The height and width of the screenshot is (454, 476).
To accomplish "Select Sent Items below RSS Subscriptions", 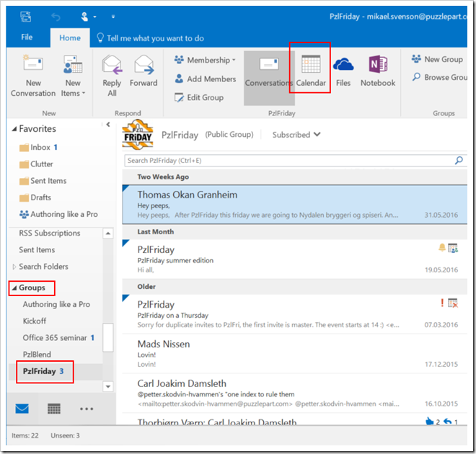I will pos(37,249).
